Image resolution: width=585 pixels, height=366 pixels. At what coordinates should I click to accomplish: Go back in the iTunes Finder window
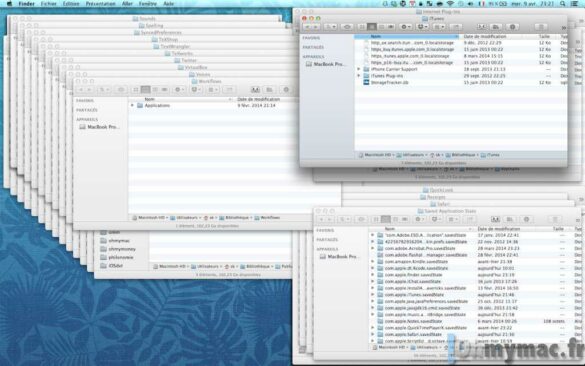[307, 27]
